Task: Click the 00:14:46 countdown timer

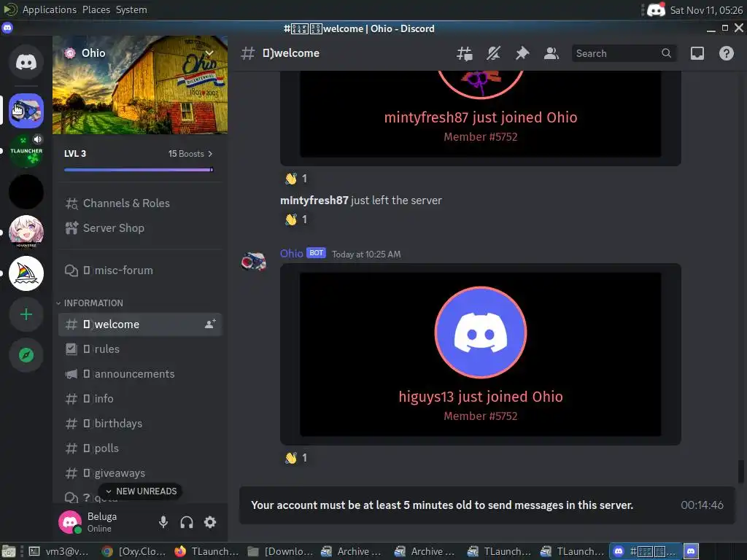Action: tap(702, 505)
